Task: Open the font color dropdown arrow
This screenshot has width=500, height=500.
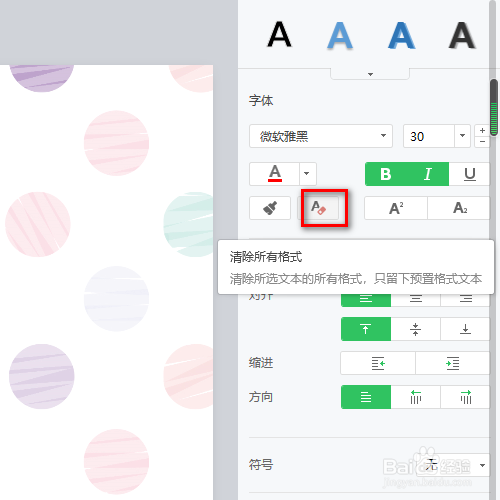Action: click(x=308, y=174)
